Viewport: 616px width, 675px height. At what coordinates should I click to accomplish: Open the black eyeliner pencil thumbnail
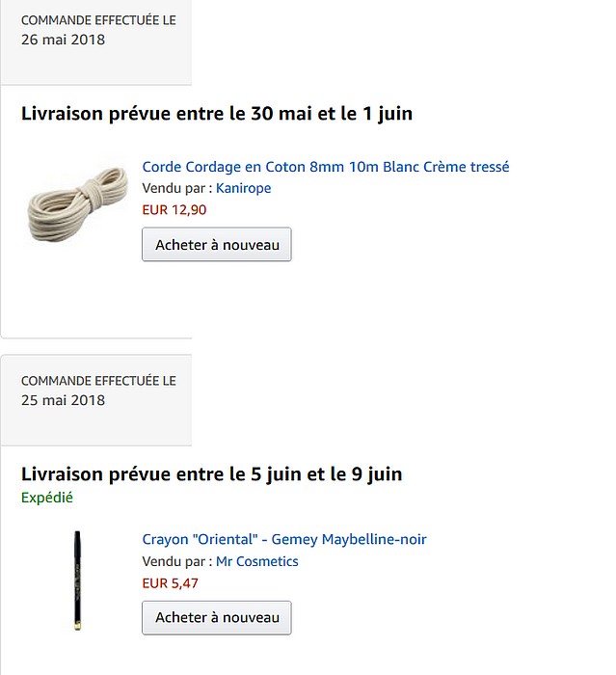[x=77, y=580]
